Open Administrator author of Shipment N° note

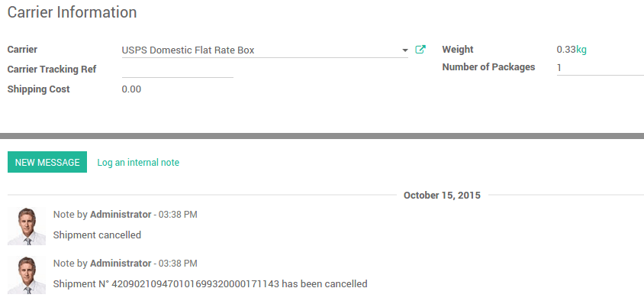pyautogui.click(x=121, y=263)
